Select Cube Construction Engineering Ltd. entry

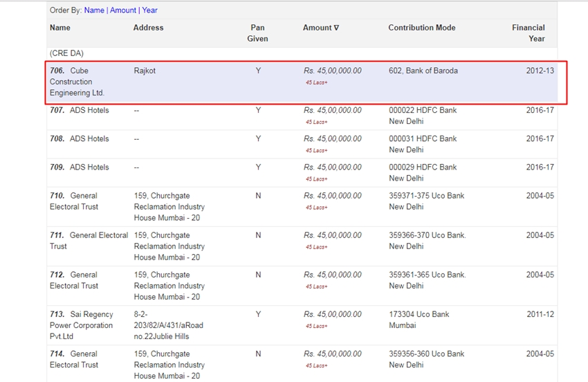click(x=77, y=82)
